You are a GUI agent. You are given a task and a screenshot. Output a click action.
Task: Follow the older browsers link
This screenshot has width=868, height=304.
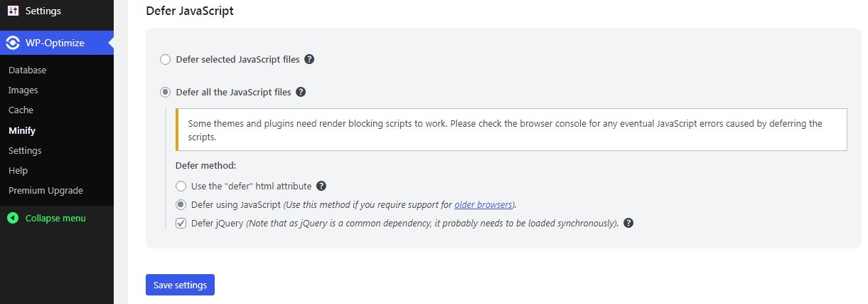point(483,205)
